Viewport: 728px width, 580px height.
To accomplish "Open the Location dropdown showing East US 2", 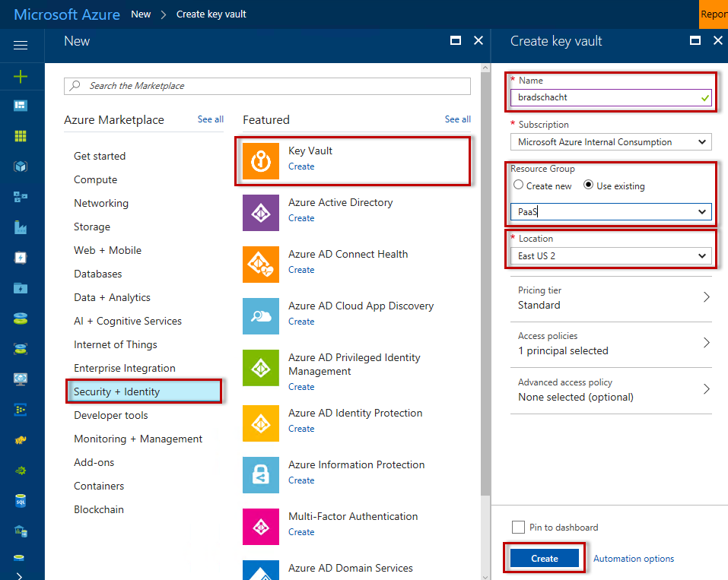I will pyautogui.click(x=611, y=256).
